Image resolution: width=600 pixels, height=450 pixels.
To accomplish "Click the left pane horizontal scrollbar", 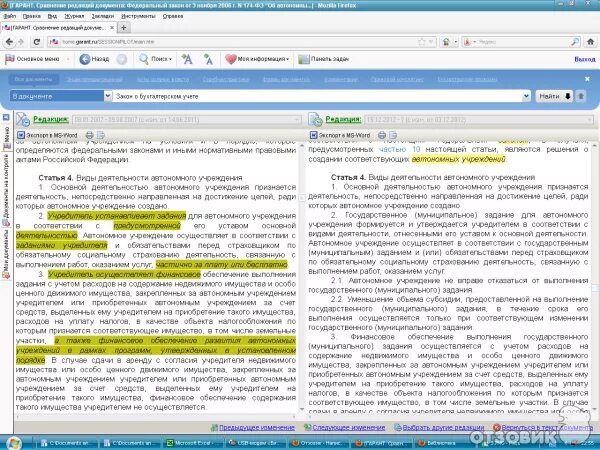I will click(155, 417).
